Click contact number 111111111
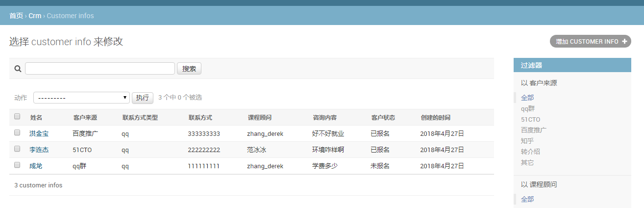The width and height of the screenshot is (644, 208). [204, 166]
